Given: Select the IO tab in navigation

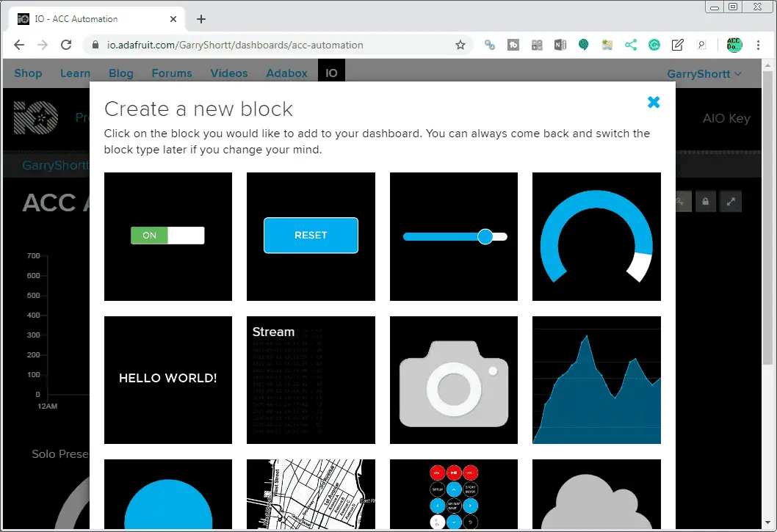Looking at the screenshot, I should 331,73.
